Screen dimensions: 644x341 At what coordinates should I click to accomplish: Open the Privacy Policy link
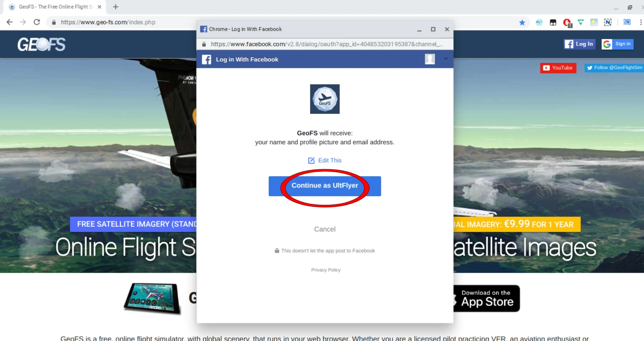(x=326, y=270)
